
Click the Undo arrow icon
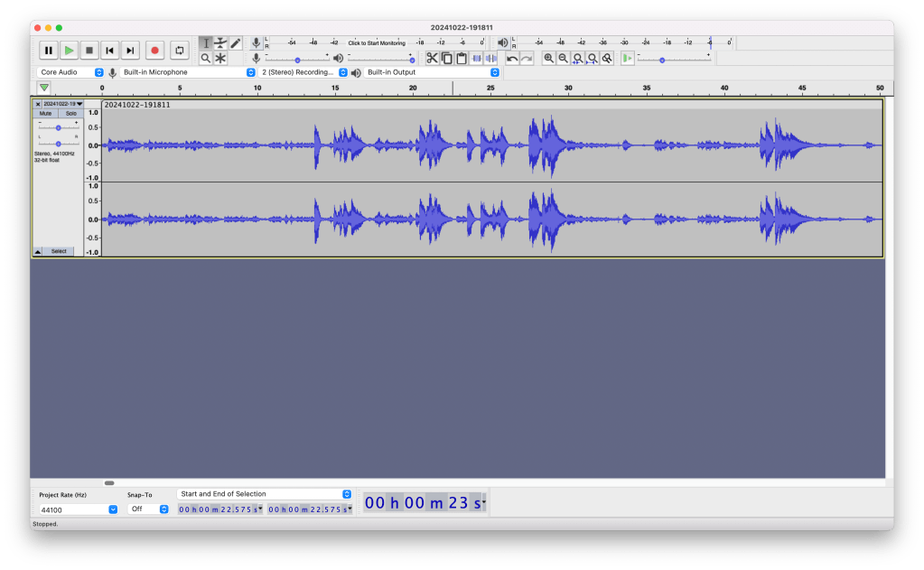[x=512, y=58]
